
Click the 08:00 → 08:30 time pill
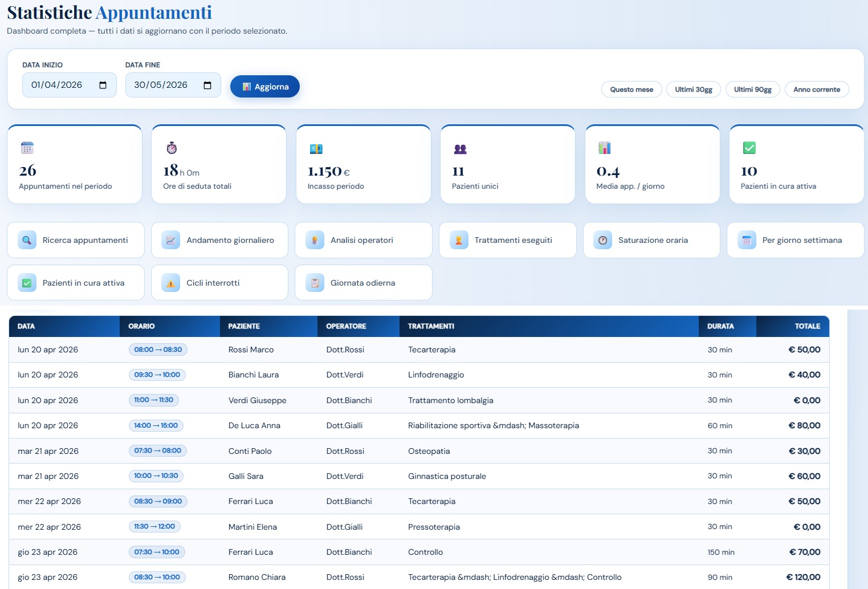point(157,350)
